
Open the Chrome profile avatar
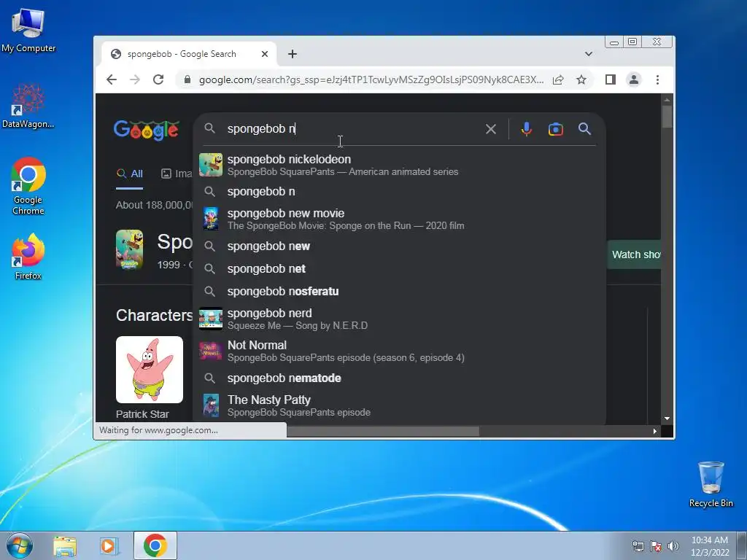634,79
